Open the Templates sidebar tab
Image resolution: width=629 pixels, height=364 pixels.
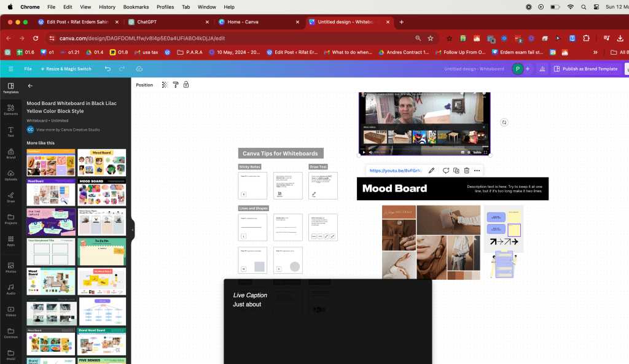click(x=11, y=88)
